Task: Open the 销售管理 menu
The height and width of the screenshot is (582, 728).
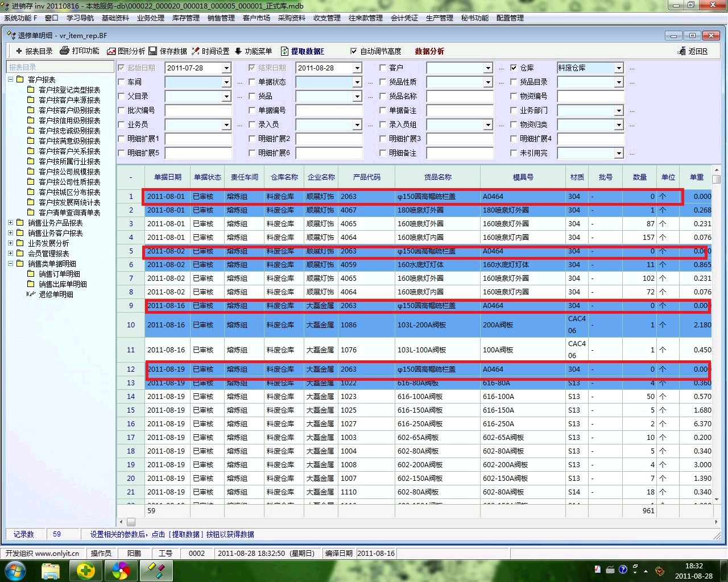Action: tap(221, 18)
